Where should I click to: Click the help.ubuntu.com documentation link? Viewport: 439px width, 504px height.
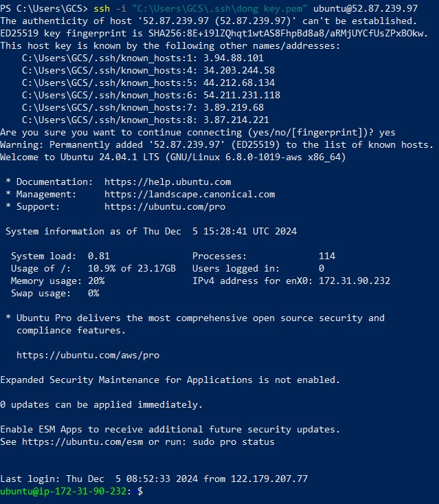168,182
